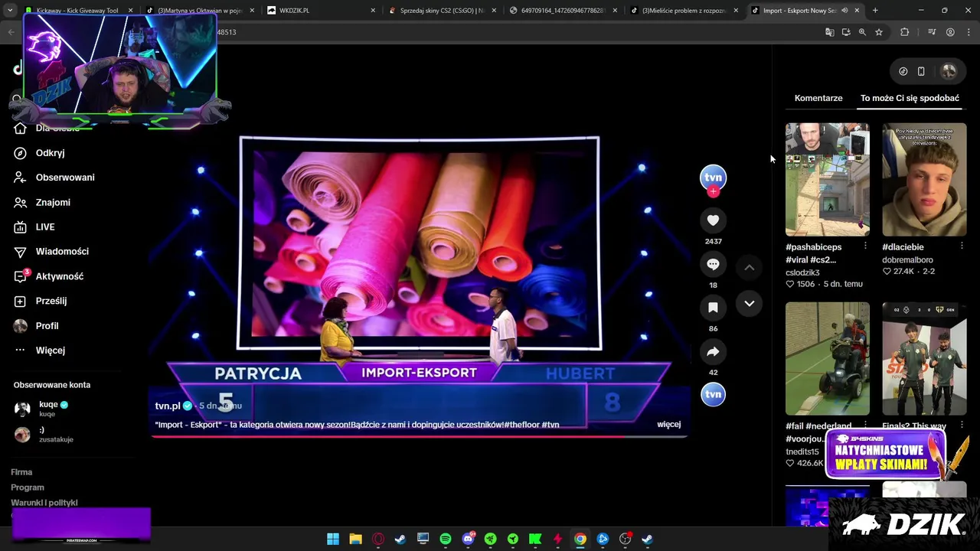Open Spotify from taskbar
Image resolution: width=980 pixels, height=551 pixels.
pos(446,539)
